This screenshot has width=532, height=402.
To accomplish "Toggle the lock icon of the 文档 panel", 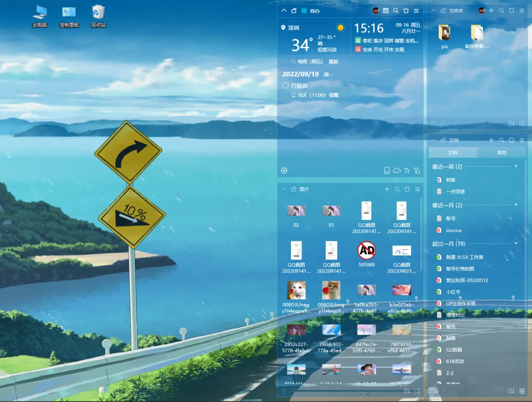I will 443,140.
